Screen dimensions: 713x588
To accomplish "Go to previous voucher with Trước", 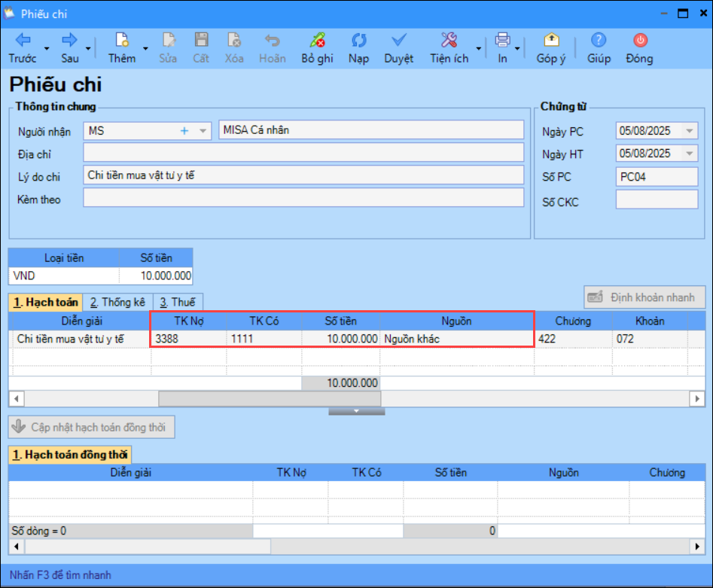I will 23,47.
